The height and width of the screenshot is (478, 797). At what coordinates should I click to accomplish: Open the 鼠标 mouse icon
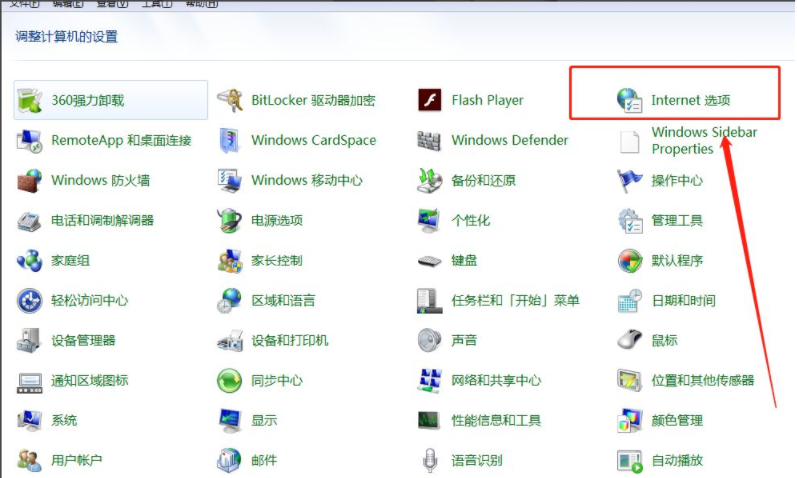(630, 340)
